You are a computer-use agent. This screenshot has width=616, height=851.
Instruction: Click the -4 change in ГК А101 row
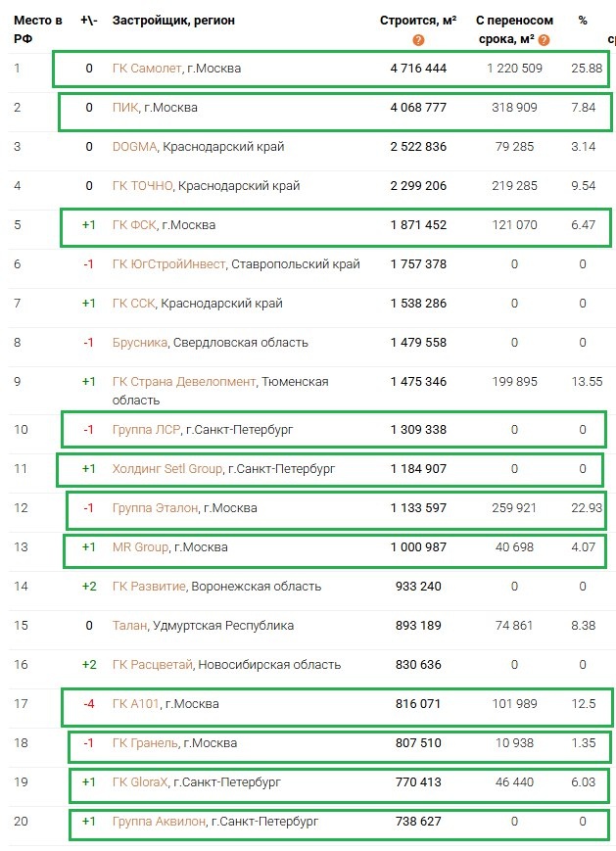click(89, 703)
